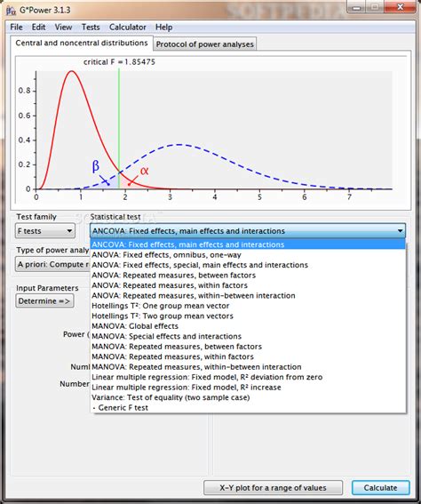Select Generic F test option
This screenshot has width=421, height=504.
coord(248,408)
